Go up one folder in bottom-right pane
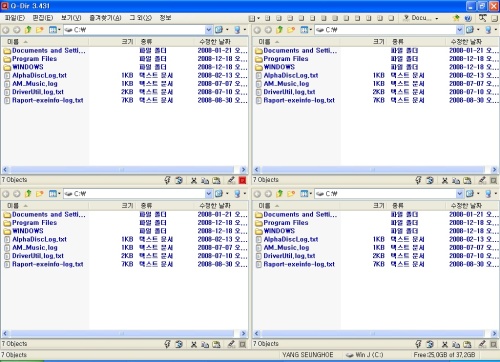 pyautogui.click(x=279, y=194)
